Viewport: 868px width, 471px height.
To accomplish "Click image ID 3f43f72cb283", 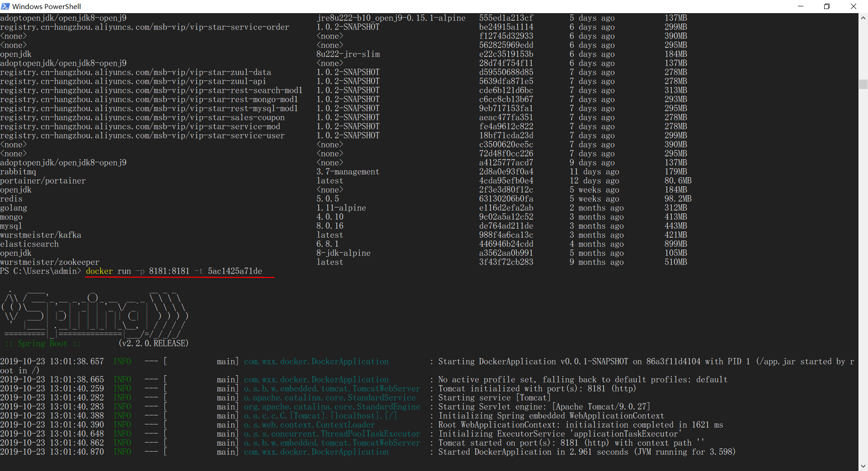I will click(506, 262).
